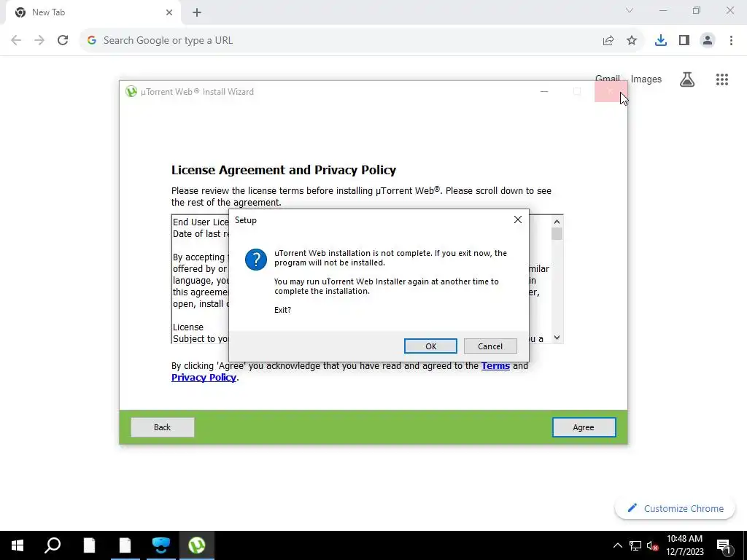Click the Chrome forward arrow
The image size is (747, 560).
(x=39, y=40)
